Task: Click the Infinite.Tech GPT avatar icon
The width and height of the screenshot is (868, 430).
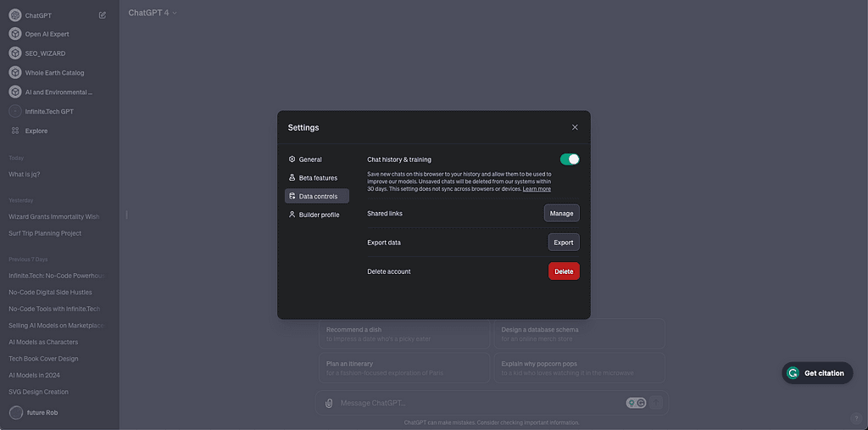Action: (x=15, y=111)
